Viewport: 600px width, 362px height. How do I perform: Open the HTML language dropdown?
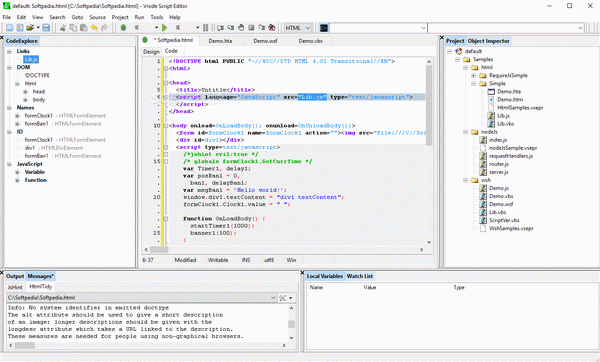point(307,28)
